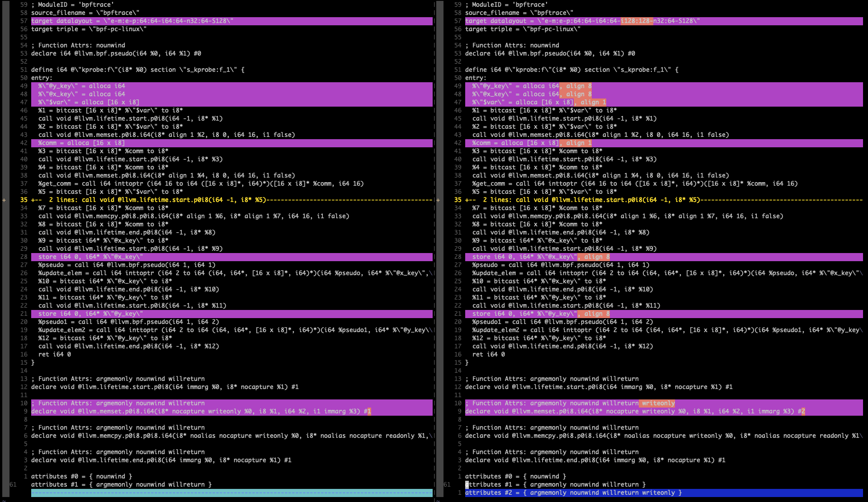
Task: Click line number 61 in the left gutter
Action: click(13, 484)
